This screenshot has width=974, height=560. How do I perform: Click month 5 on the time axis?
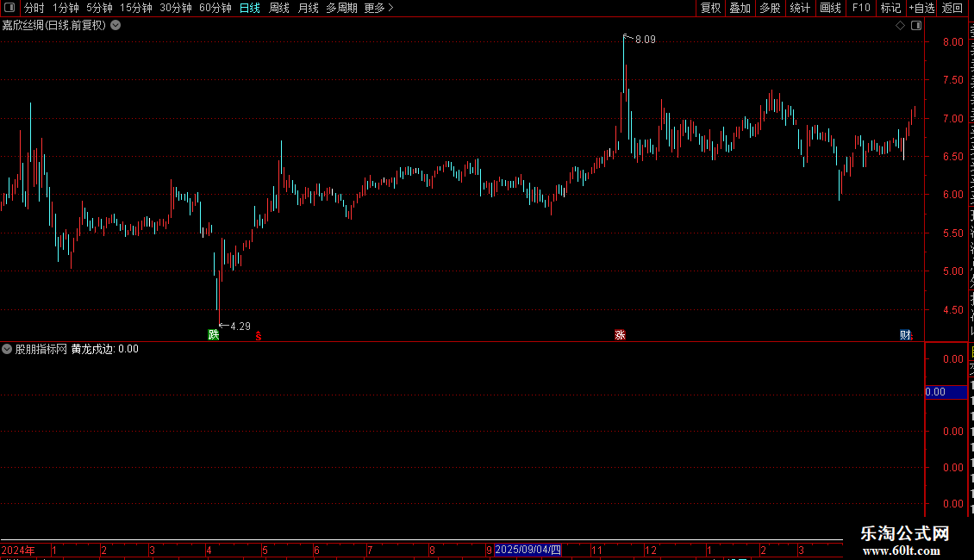(x=265, y=550)
